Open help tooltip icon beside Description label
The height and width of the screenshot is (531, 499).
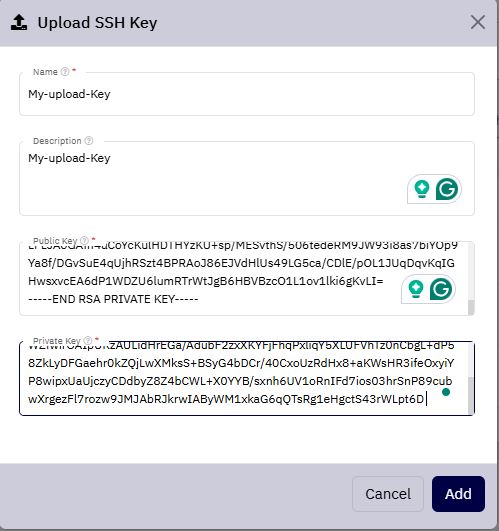pos(89,141)
